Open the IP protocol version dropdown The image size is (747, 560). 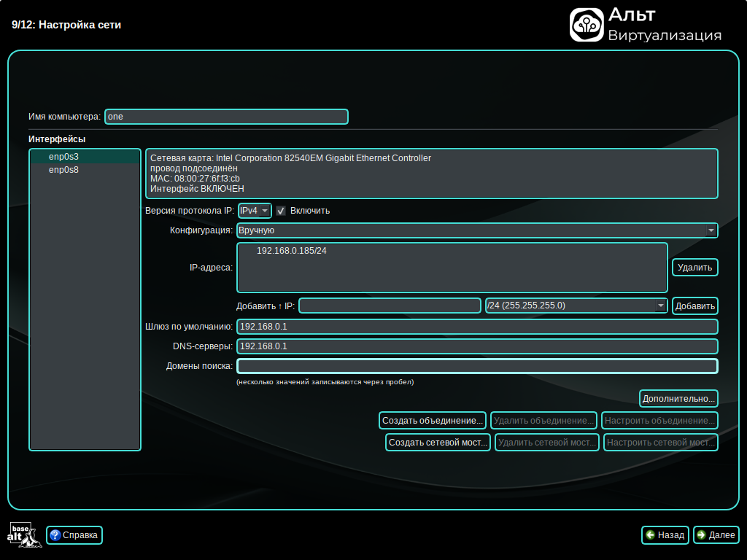click(x=255, y=211)
